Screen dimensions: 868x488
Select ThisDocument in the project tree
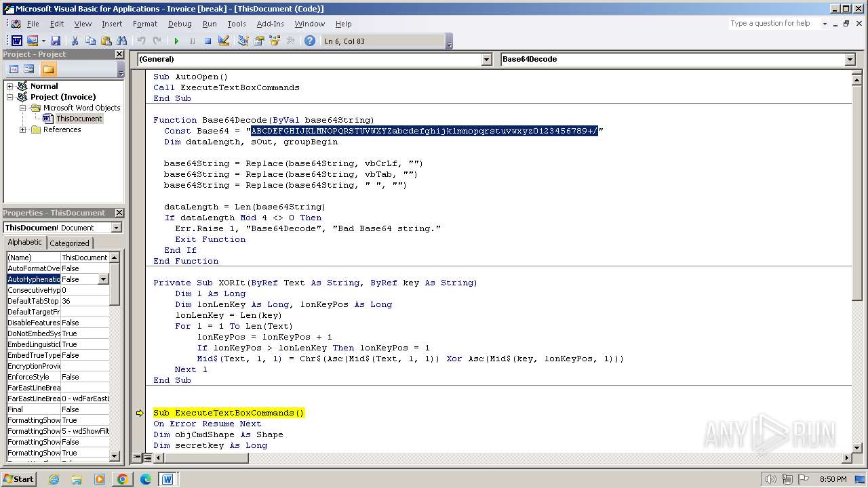(x=79, y=119)
